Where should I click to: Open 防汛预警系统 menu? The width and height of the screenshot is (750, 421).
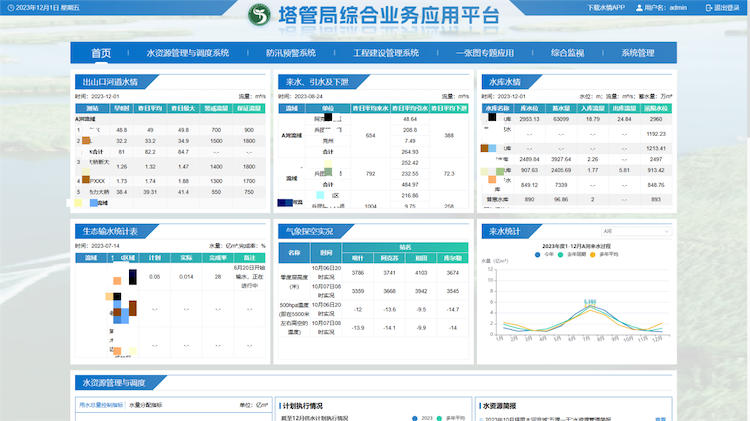coord(291,53)
